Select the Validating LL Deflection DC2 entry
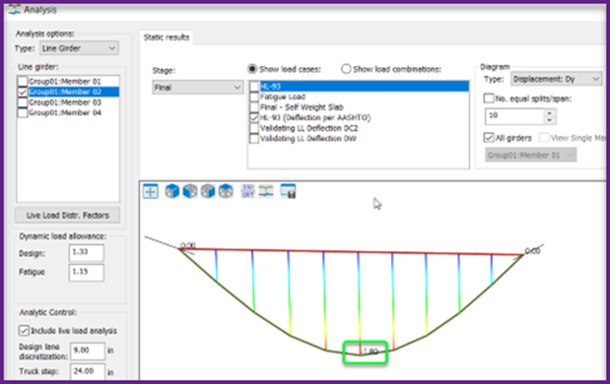 pyautogui.click(x=309, y=128)
